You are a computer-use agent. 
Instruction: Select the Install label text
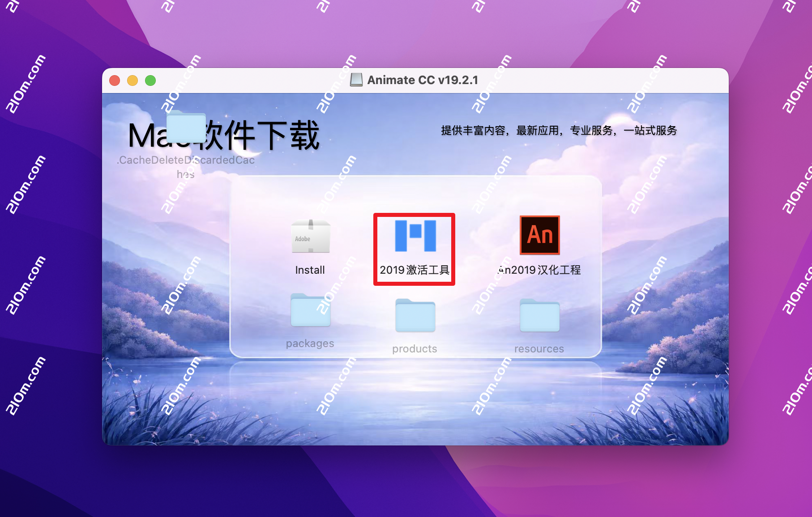(x=310, y=270)
